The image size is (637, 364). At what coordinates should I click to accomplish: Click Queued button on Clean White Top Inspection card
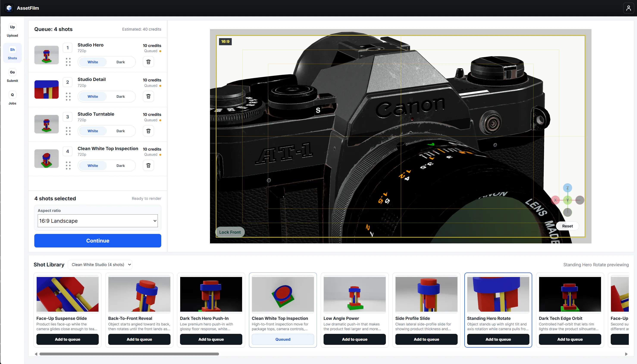[283, 339]
